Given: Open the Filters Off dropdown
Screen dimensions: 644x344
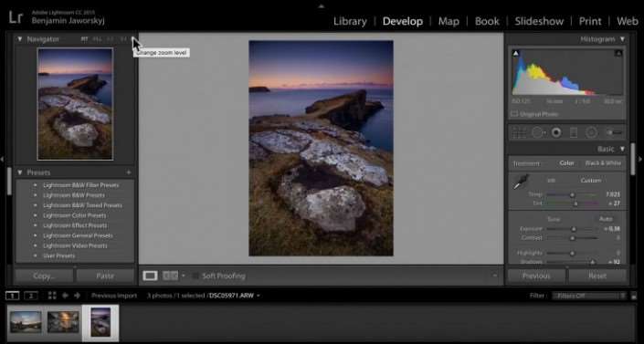Looking at the screenshot, I should pos(588,296).
